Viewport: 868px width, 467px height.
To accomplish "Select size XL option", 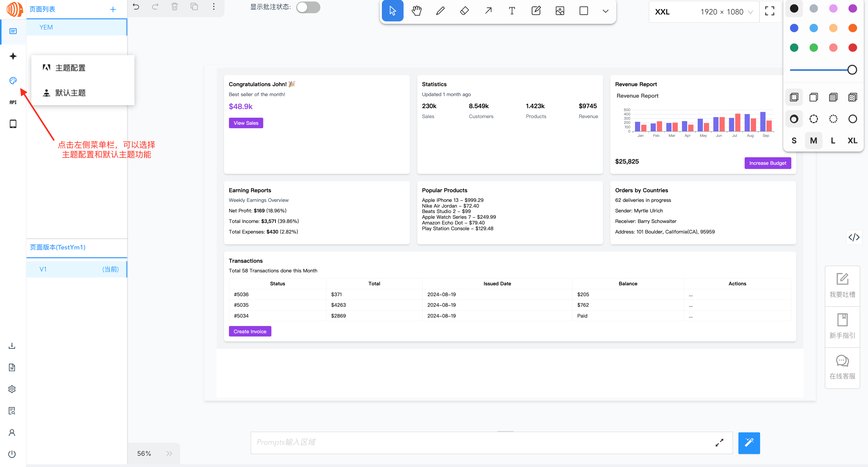I will pyautogui.click(x=852, y=140).
